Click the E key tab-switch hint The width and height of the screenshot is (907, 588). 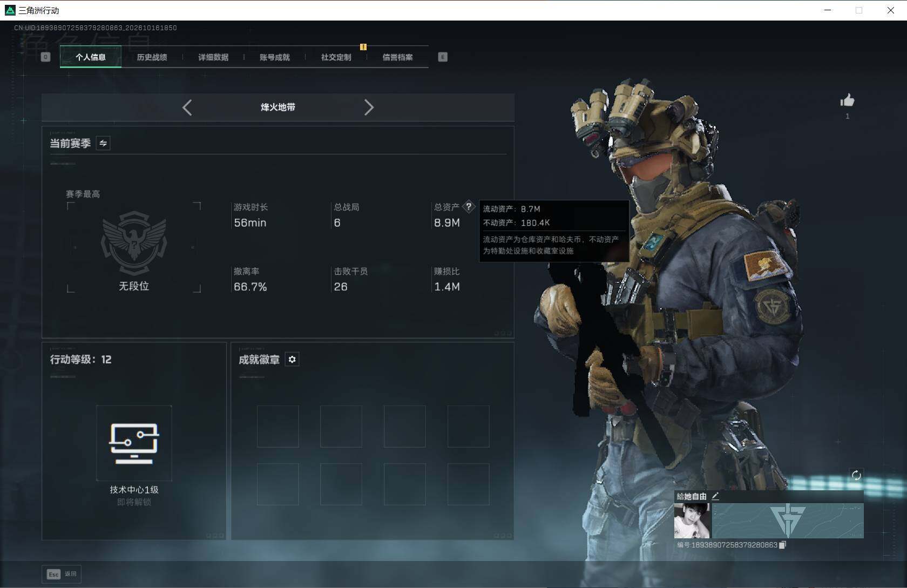click(443, 57)
